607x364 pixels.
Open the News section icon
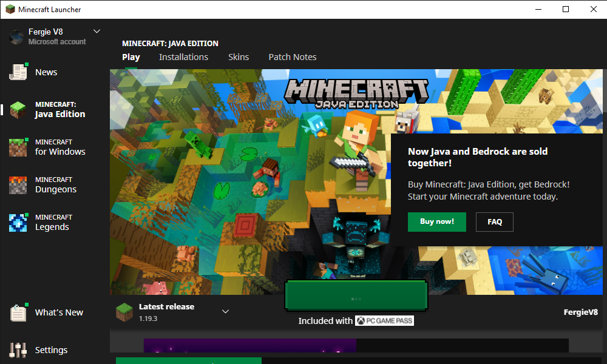click(18, 72)
